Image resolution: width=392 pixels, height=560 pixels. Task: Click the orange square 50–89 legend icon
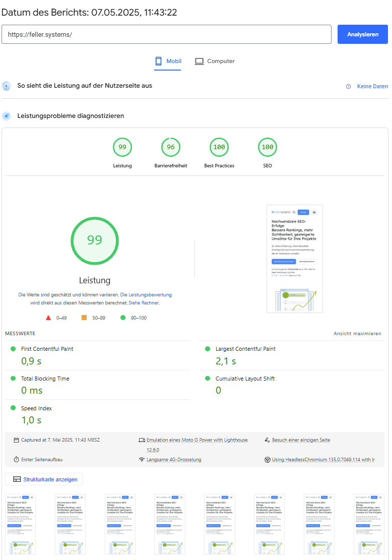(84, 318)
